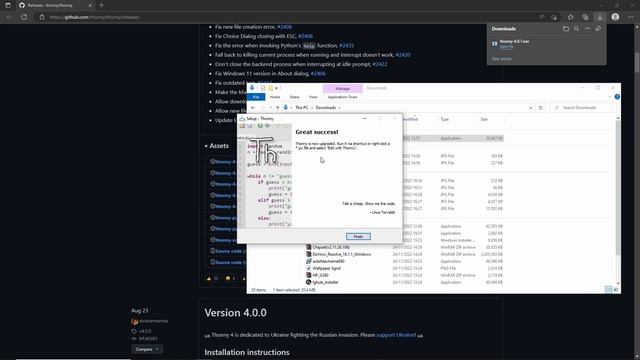Click the Open file link under thonny exe

coord(506,47)
